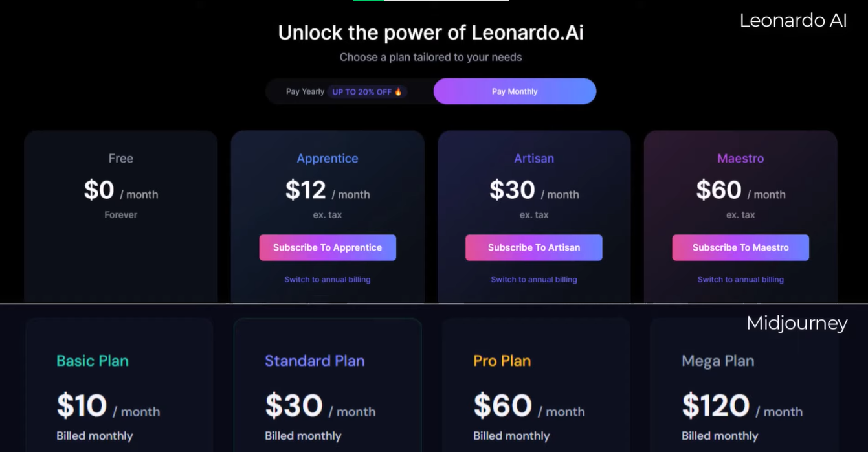Select the Pay Monthly billing toggle
Image resolution: width=868 pixels, height=452 pixels.
click(x=515, y=91)
